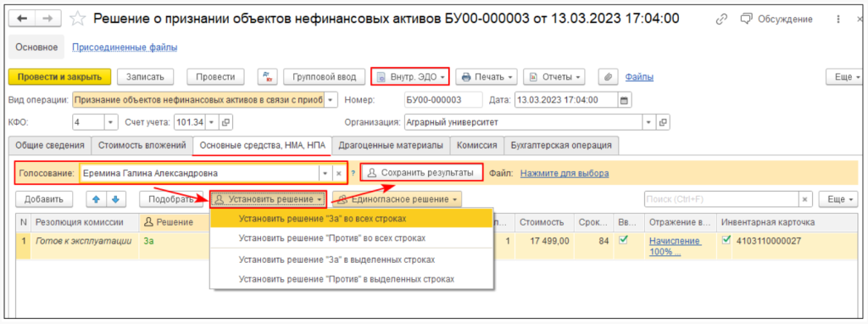Open calendar picker next to Дата field
This screenshot has width=868, height=324.
625,100
